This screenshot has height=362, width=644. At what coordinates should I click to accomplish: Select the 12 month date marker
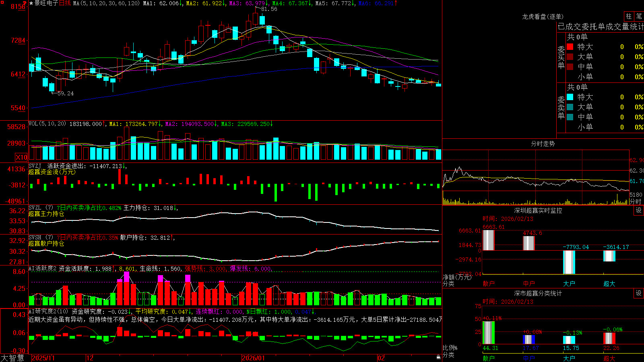click(90, 358)
